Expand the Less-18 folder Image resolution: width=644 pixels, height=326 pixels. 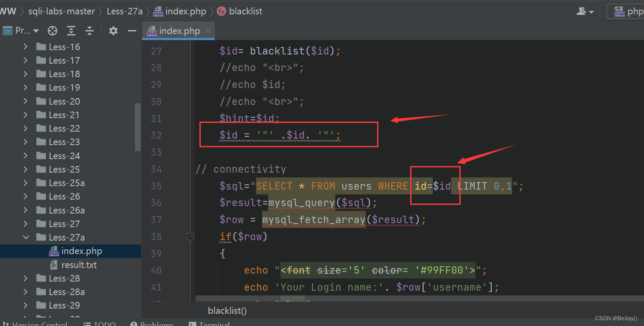25,74
